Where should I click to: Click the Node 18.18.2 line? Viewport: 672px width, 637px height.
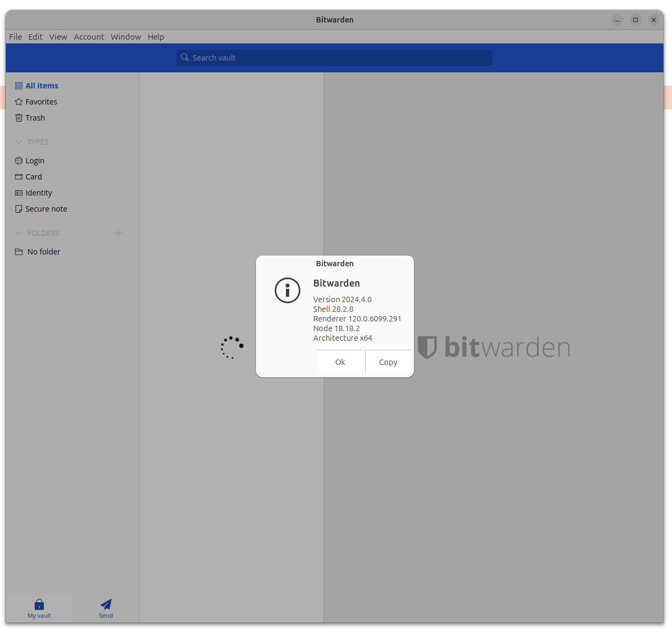(x=336, y=328)
